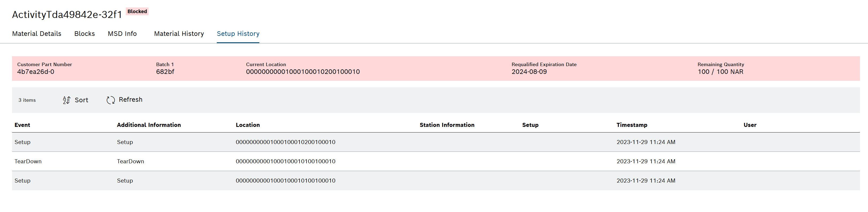Select the first Setup event row

pyautogui.click(x=436, y=142)
